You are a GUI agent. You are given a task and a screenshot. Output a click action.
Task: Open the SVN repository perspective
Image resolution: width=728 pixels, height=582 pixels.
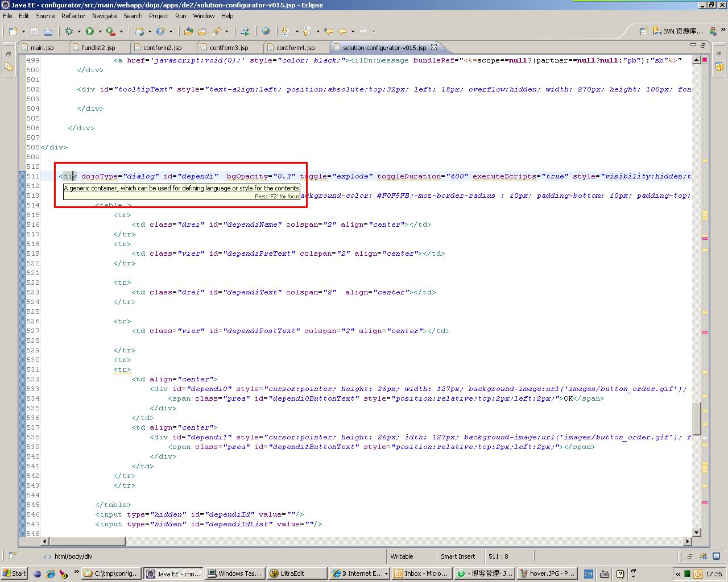click(x=678, y=31)
